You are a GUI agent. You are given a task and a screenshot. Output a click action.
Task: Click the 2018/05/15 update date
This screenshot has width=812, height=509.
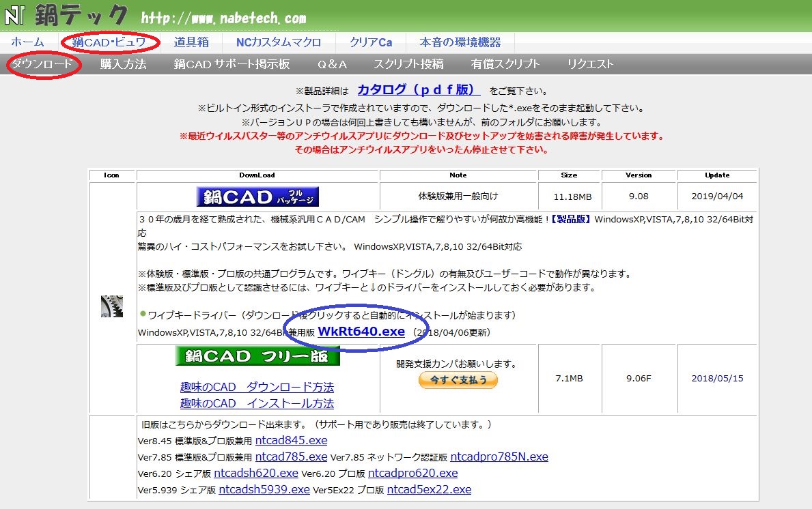(x=717, y=378)
